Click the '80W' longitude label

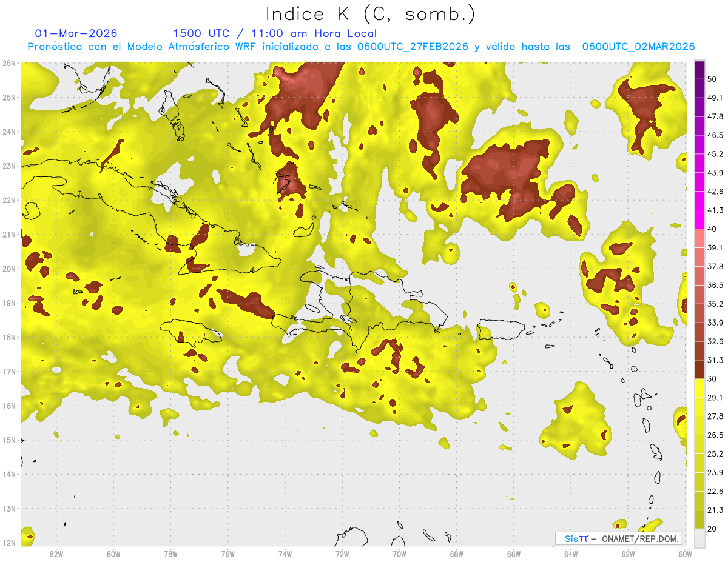[x=113, y=554]
